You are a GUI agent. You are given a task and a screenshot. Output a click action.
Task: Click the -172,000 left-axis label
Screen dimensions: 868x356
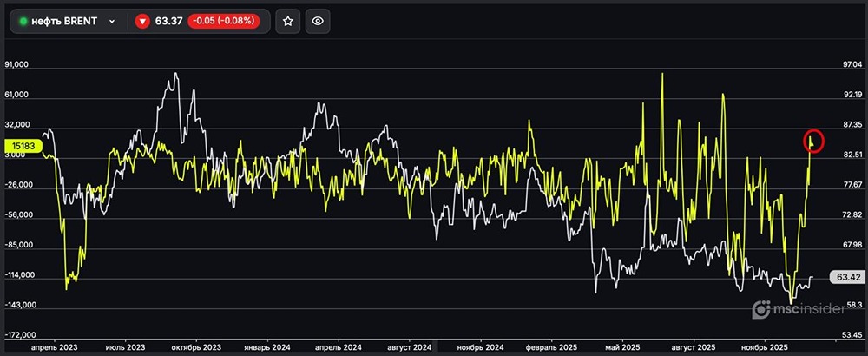tap(19, 335)
